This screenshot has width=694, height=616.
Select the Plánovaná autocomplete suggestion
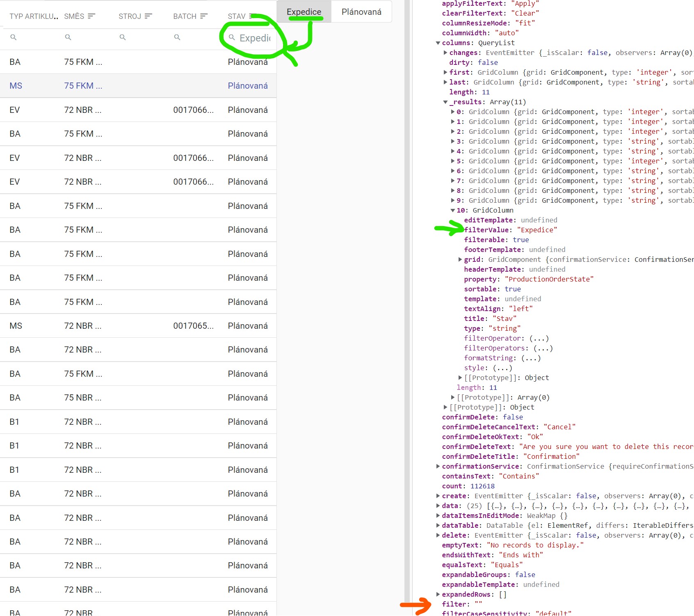(x=361, y=11)
